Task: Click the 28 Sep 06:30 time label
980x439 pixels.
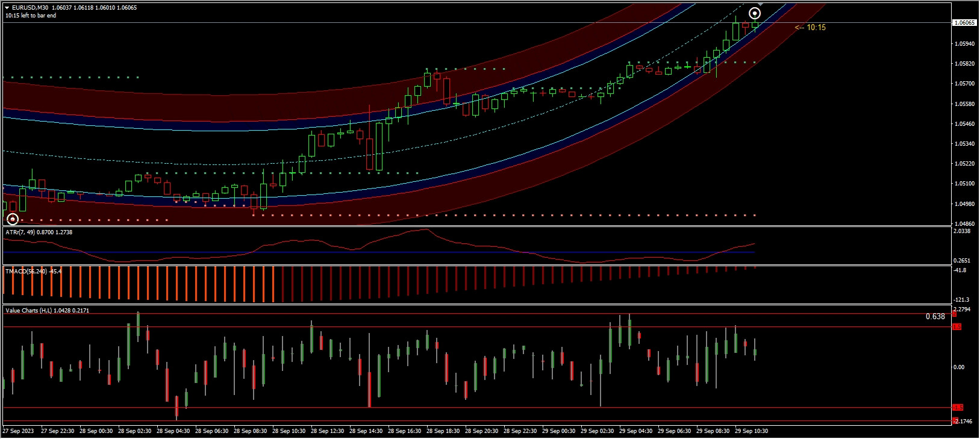Action: 212,431
